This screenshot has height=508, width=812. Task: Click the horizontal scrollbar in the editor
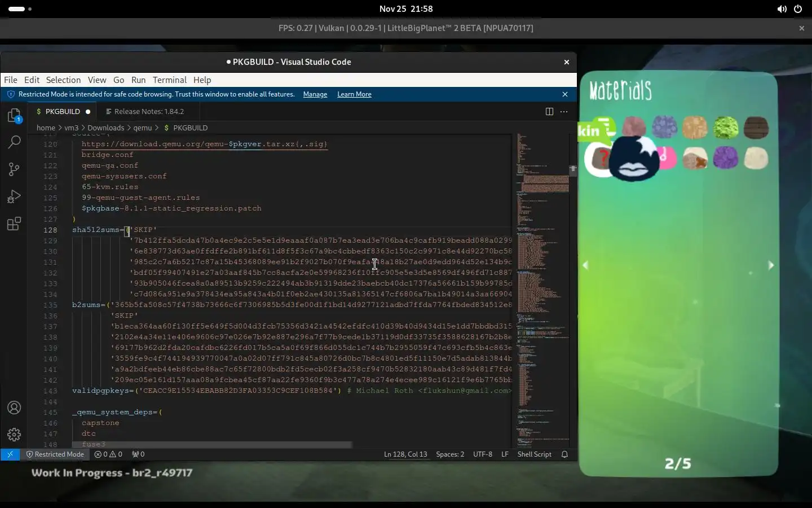212,445
